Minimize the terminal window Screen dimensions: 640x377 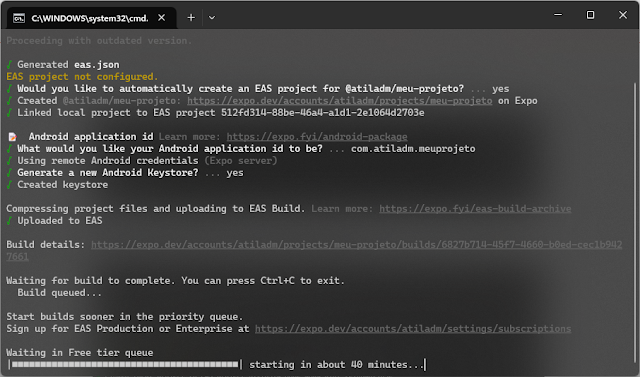coord(558,15)
